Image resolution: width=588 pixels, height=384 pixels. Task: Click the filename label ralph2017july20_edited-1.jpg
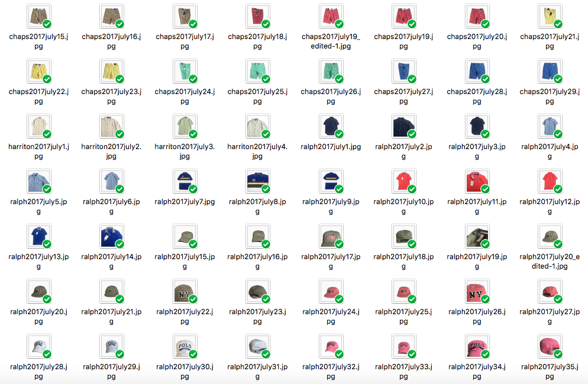(550, 262)
